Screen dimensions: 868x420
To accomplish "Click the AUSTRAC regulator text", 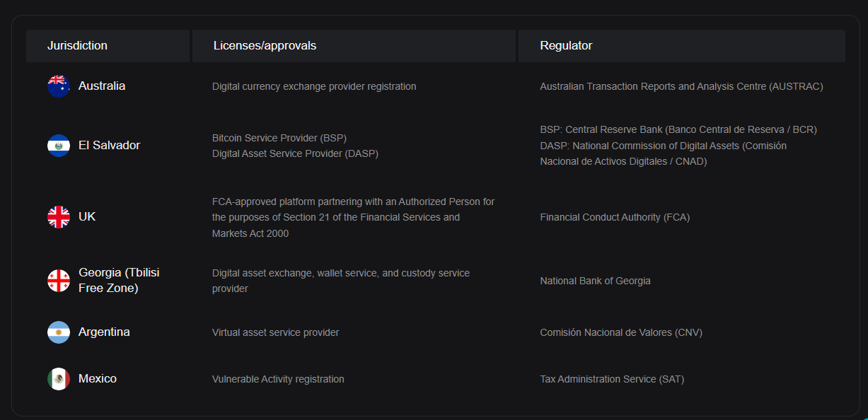I will pyautogui.click(x=681, y=86).
